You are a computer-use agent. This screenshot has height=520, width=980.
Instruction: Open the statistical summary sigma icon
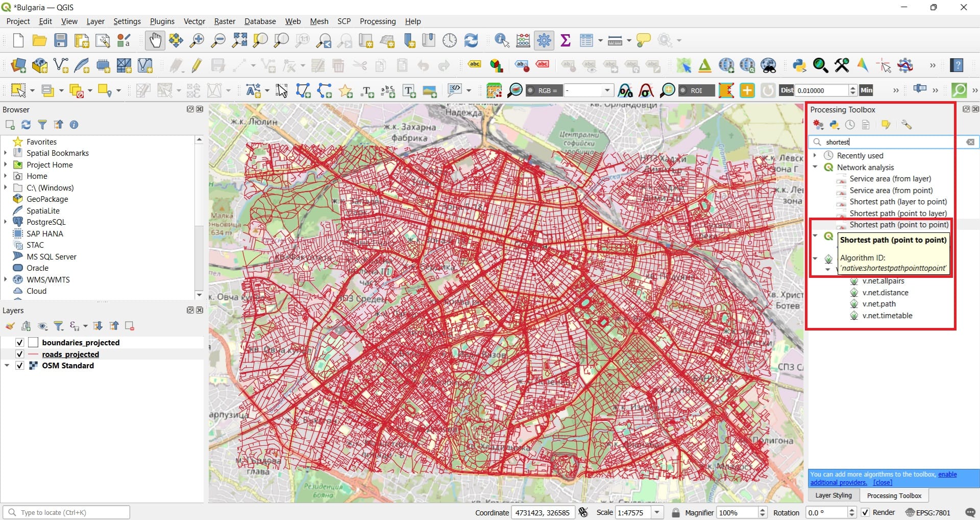pos(565,40)
